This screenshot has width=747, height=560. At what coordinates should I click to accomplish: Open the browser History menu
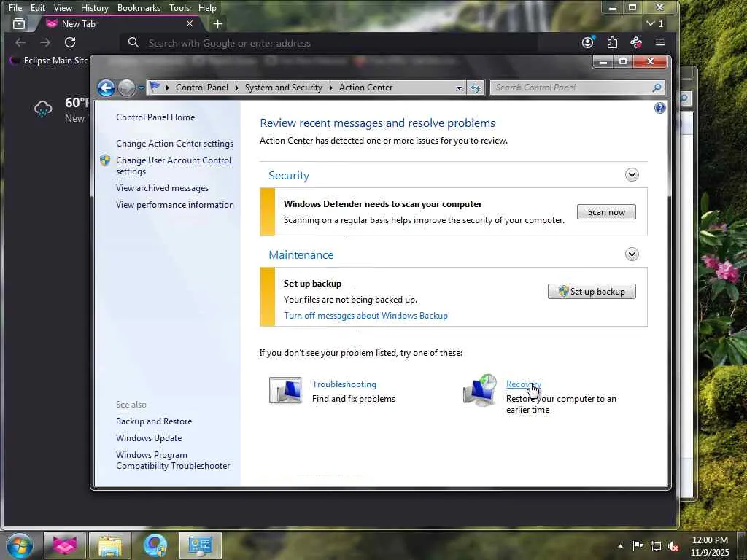94,8
